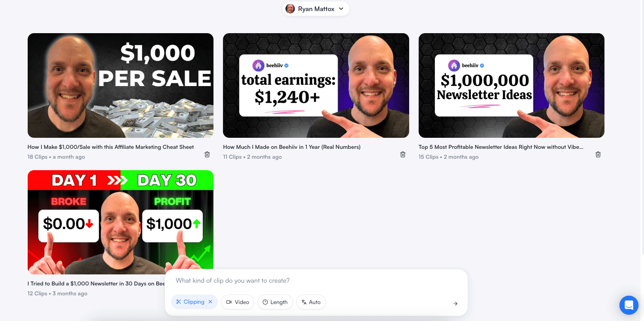This screenshot has height=321, width=644.
Task: Expand the Ryan Mattox account dropdown chevron
Action: 341,9
